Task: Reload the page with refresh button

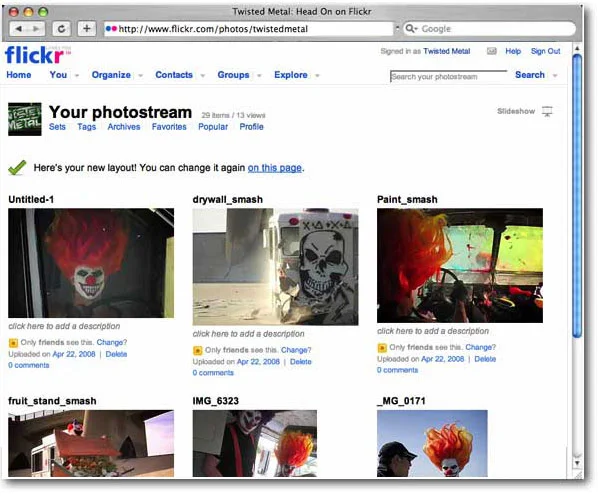Action: (x=61, y=29)
